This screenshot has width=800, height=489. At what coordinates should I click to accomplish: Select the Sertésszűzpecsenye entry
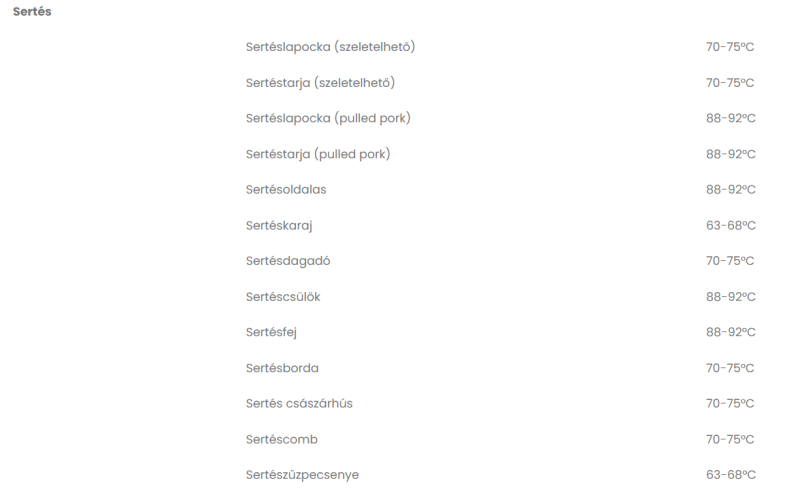302,475
